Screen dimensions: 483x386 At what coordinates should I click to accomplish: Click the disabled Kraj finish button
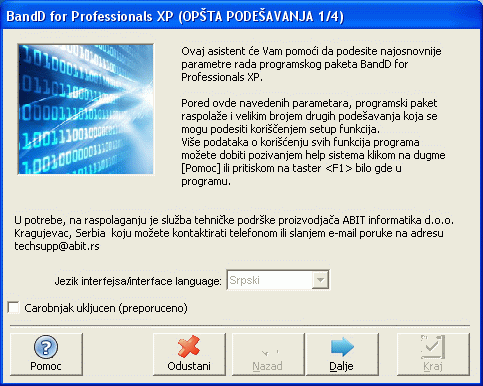point(433,354)
